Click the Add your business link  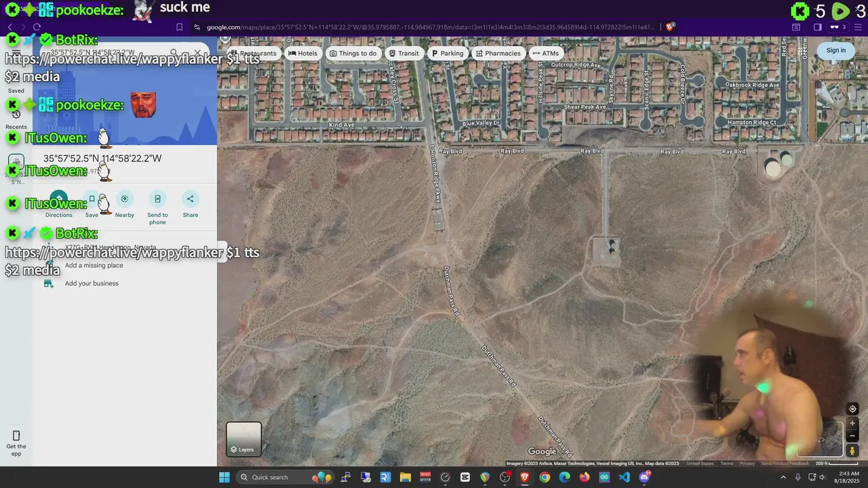click(92, 283)
